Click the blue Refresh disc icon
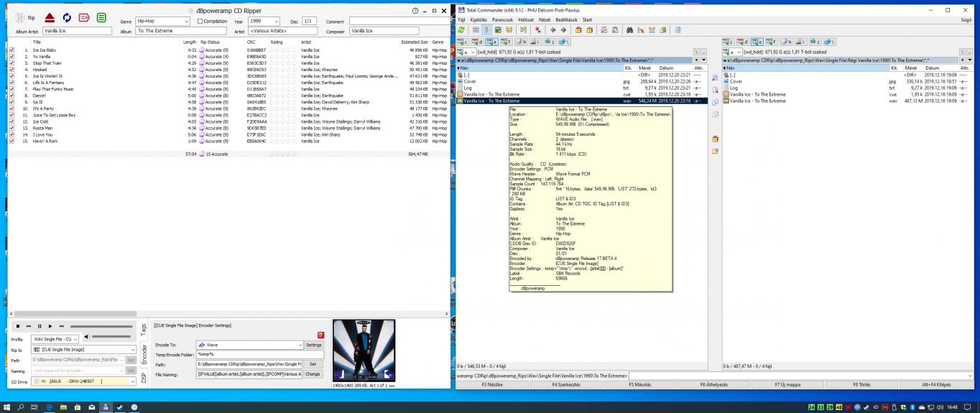The image size is (980, 413). (66, 17)
